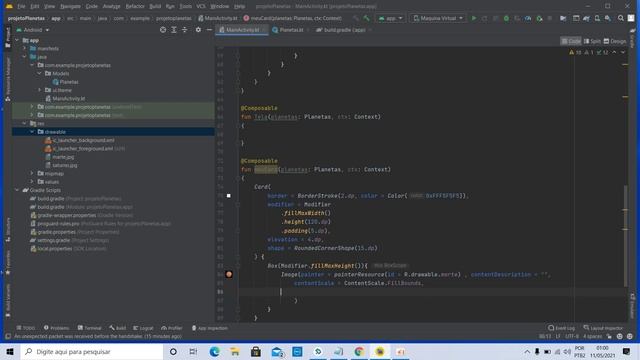Open the Gradle side panel tab
Viewport: 640px width, 360px height.
(x=632, y=38)
